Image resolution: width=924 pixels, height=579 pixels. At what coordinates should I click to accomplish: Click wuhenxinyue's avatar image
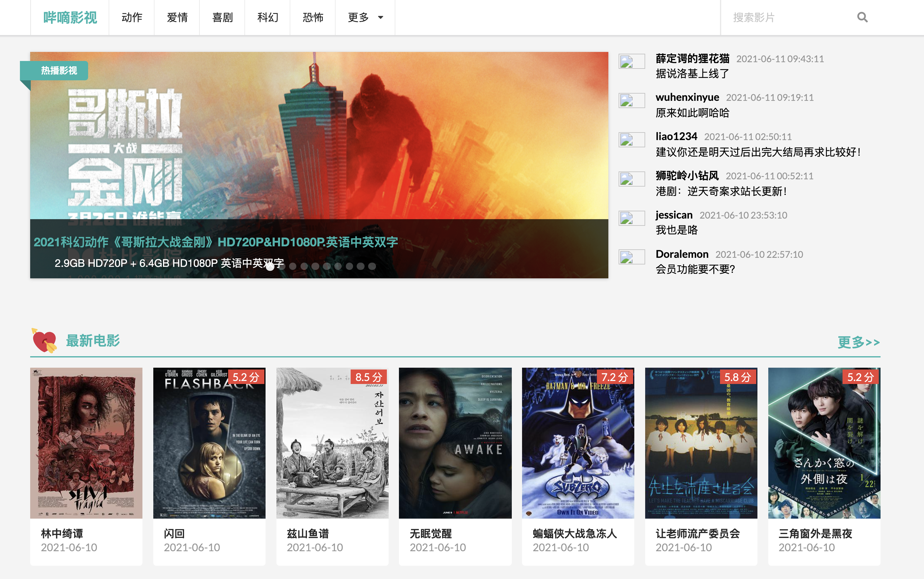(x=631, y=101)
